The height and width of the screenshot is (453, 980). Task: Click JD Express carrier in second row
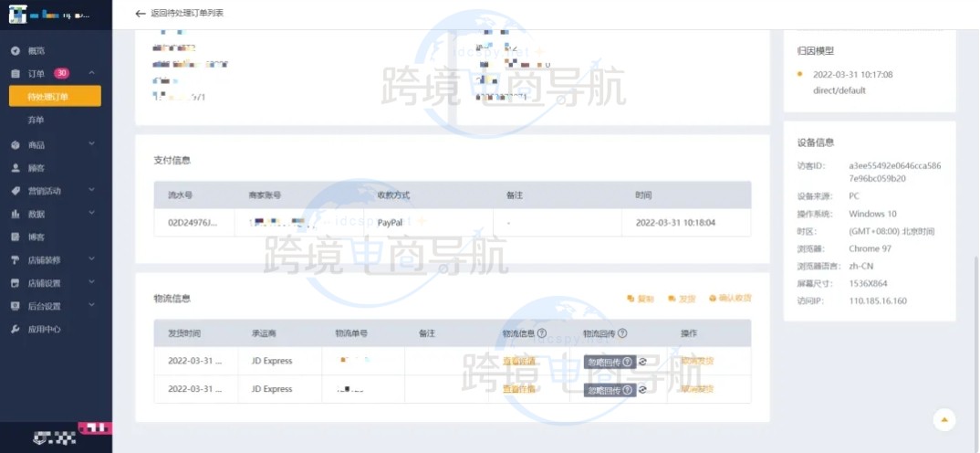pyautogui.click(x=272, y=389)
